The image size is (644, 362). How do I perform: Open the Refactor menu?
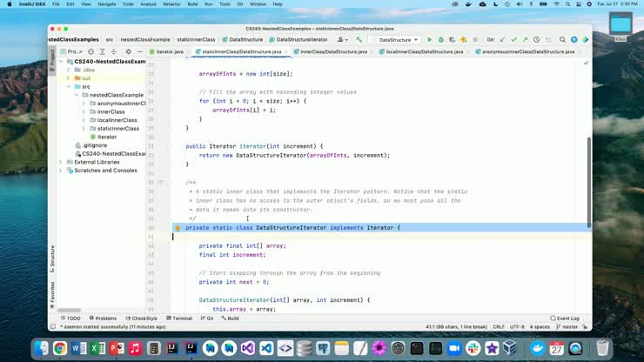(x=171, y=4)
